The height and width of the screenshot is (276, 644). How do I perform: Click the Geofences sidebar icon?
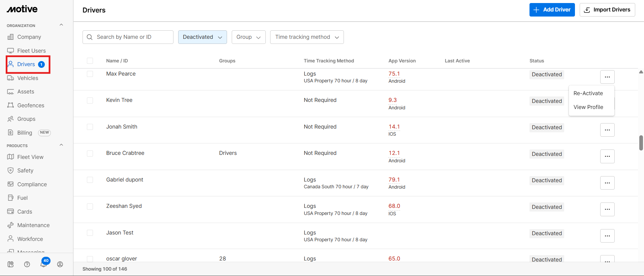point(10,105)
